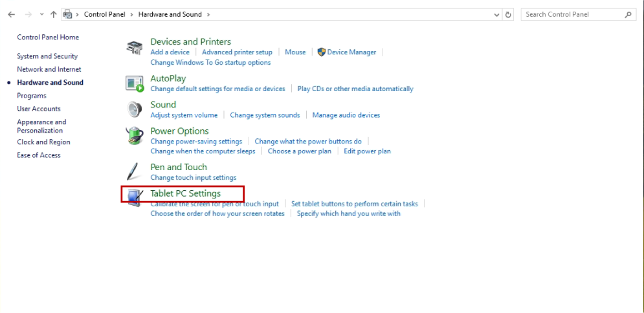Click the Device Manager shield icon
This screenshot has width=644, height=313.
(321, 52)
